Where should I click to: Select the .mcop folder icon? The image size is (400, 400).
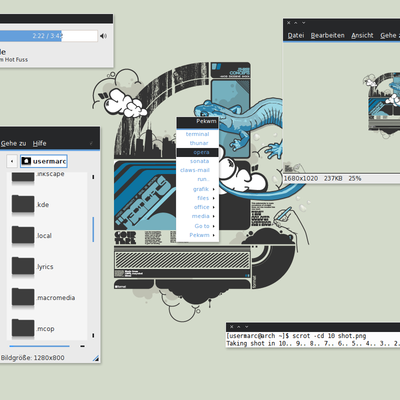(23, 328)
